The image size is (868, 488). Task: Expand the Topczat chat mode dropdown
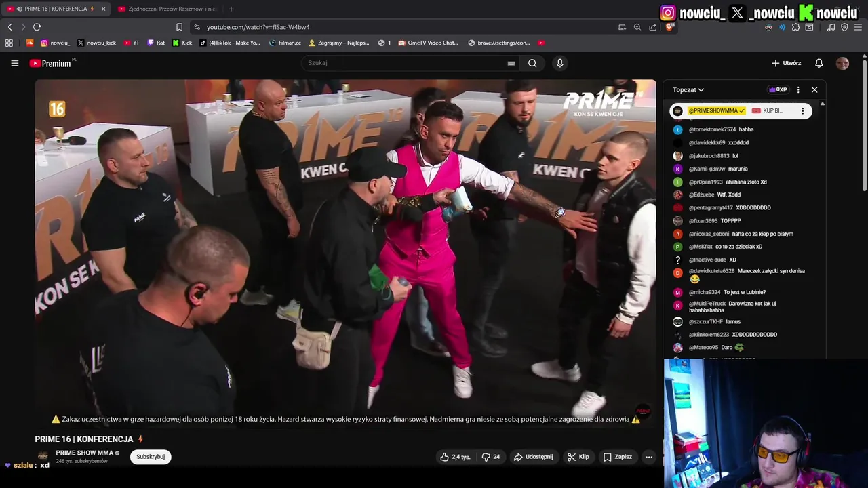688,90
